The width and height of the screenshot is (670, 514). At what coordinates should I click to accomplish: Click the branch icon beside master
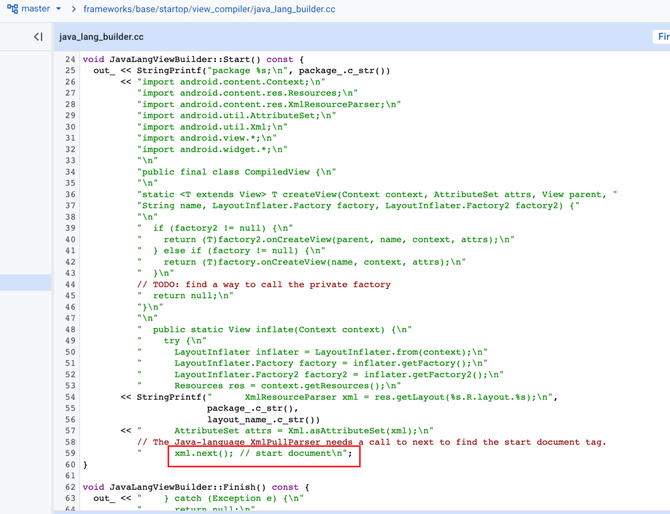click(x=12, y=9)
